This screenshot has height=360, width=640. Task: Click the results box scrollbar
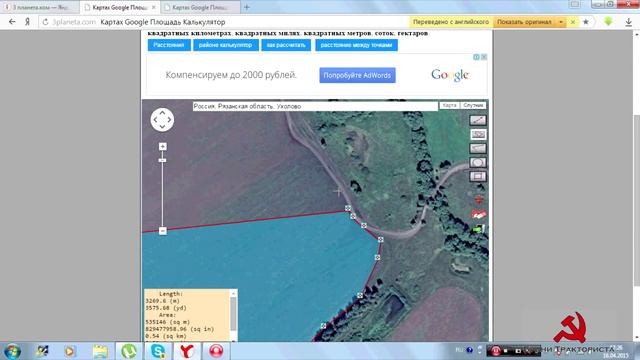point(233,315)
